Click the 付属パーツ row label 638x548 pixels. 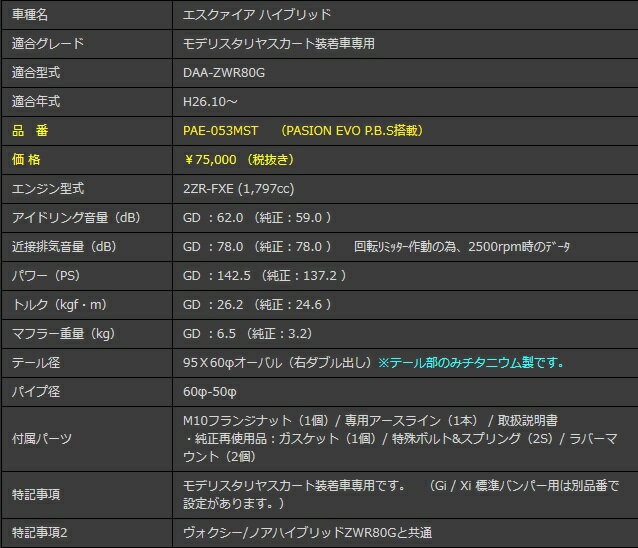click(42, 439)
